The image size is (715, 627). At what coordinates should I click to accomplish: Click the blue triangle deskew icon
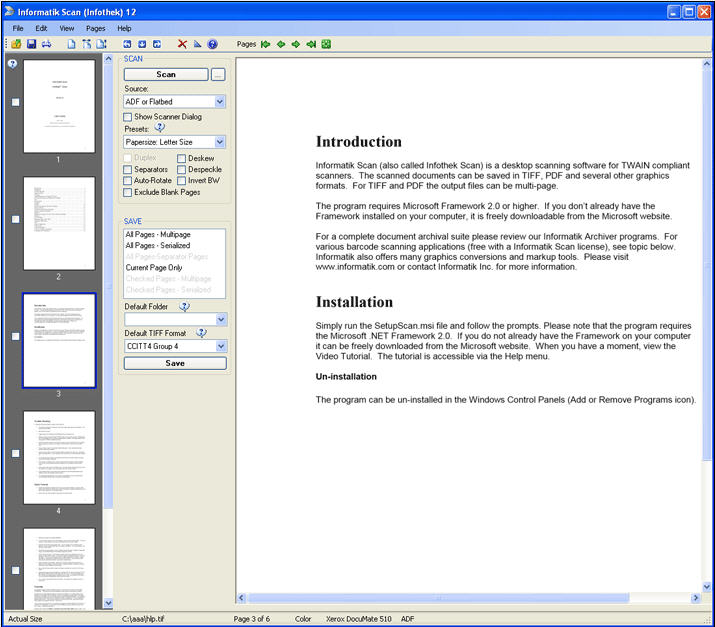coord(197,44)
